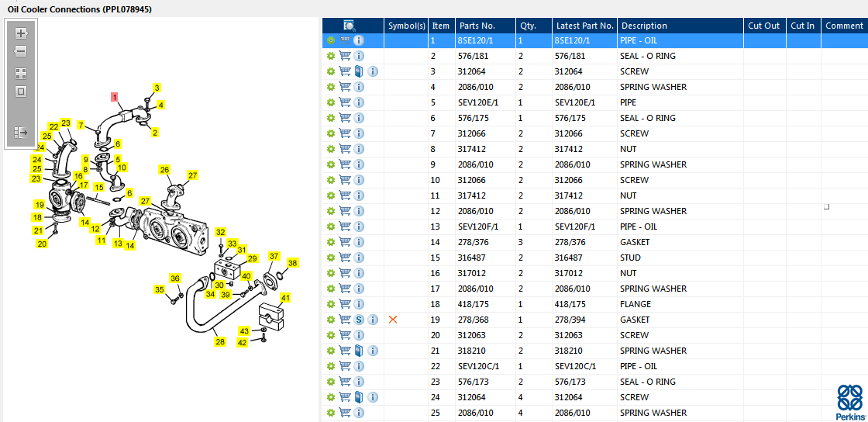Image resolution: width=868 pixels, height=422 pixels.
Task: Select callout 19 on the diagram
Action: tap(39, 204)
